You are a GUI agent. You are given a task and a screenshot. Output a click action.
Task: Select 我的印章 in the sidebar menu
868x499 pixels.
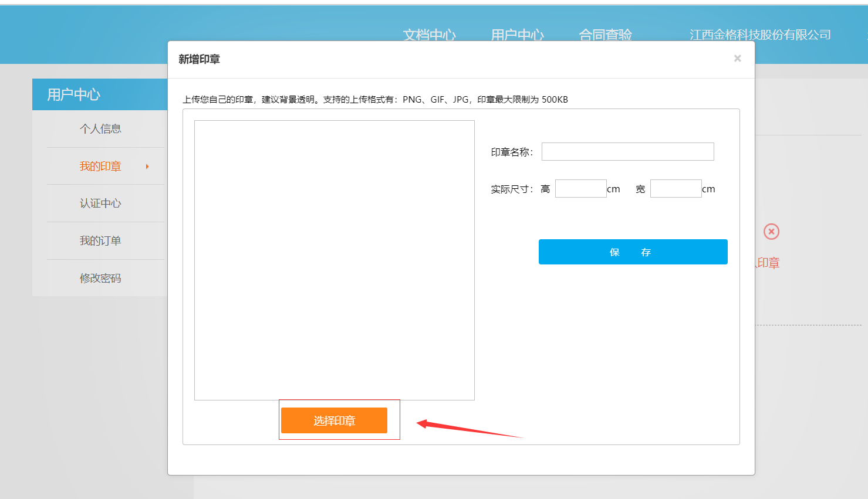(x=100, y=167)
